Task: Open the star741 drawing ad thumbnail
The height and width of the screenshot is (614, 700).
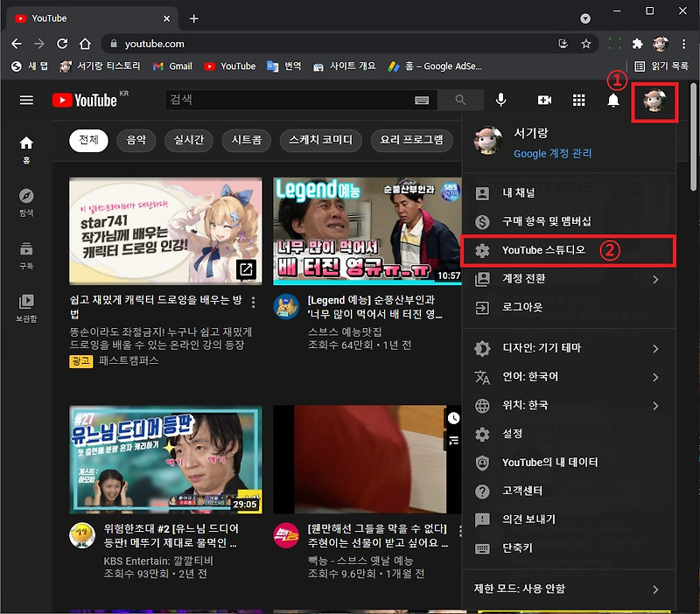Action: [165, 231]
